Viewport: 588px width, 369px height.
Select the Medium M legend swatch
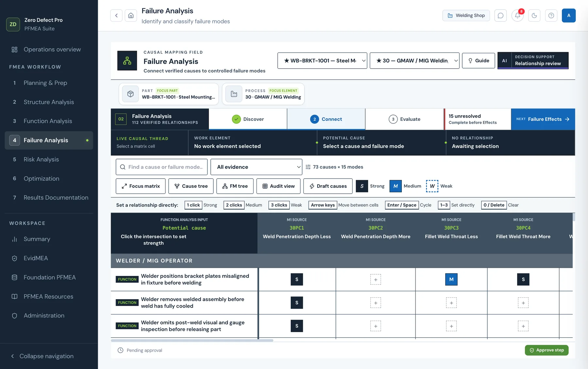click(396, 186)
